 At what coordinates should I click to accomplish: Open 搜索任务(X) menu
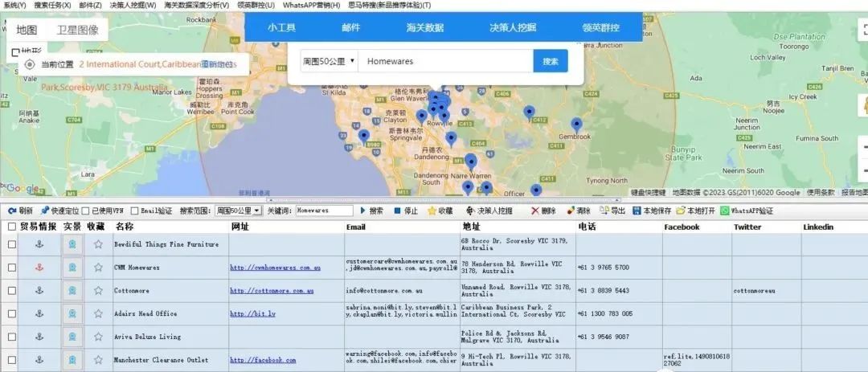pos(52,5)
